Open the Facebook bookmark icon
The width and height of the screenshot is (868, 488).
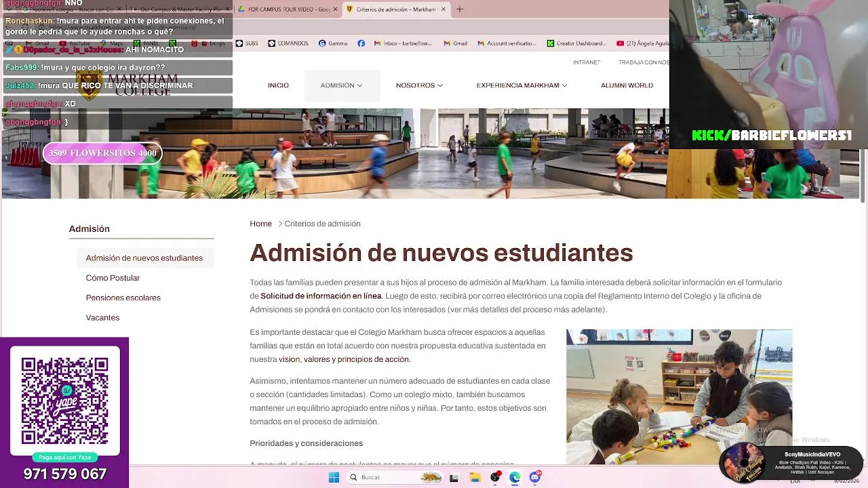[361, 43]
